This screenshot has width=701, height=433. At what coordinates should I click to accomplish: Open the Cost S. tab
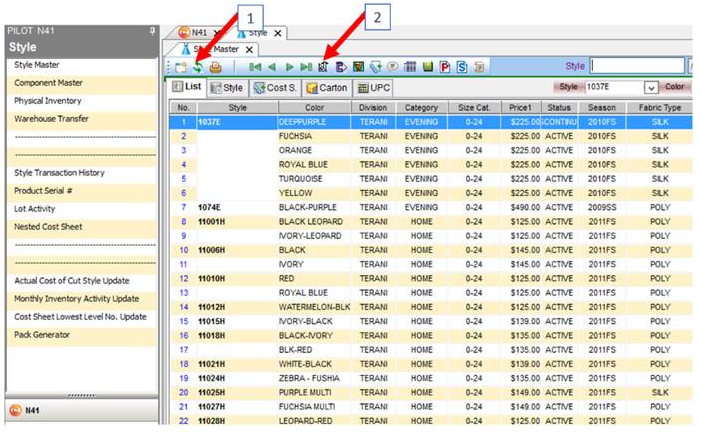[x=275, y=88]
